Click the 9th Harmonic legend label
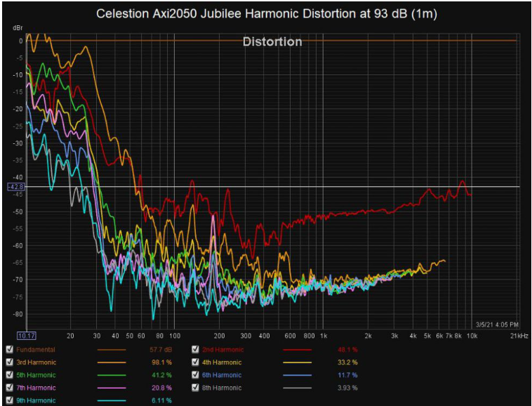The image size is (532, 406). tap(36, 400)
